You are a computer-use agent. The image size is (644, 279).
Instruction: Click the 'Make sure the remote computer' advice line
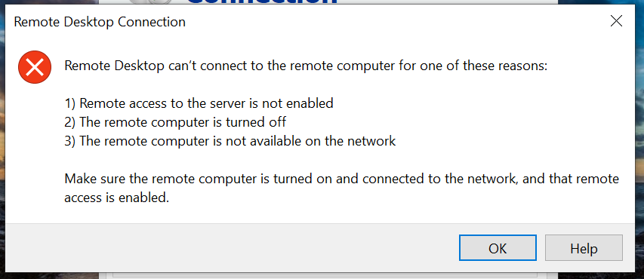(x=342, y=179)
